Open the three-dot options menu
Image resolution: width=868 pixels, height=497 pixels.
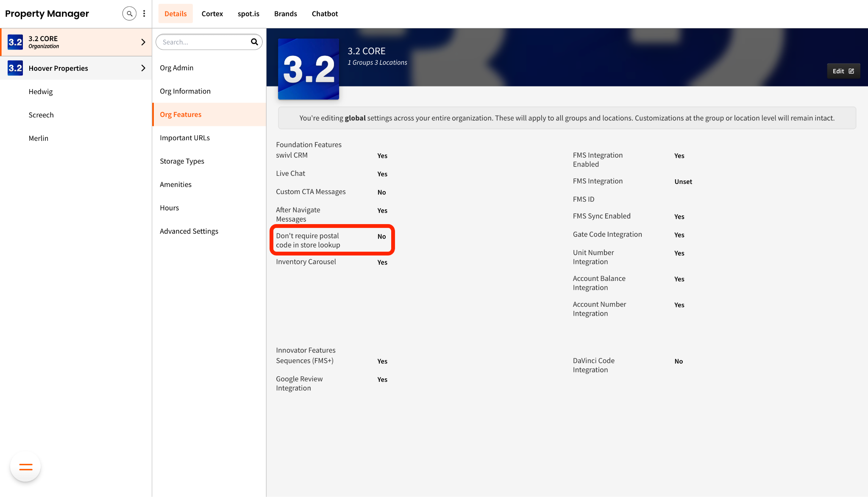tap(144, 14)
